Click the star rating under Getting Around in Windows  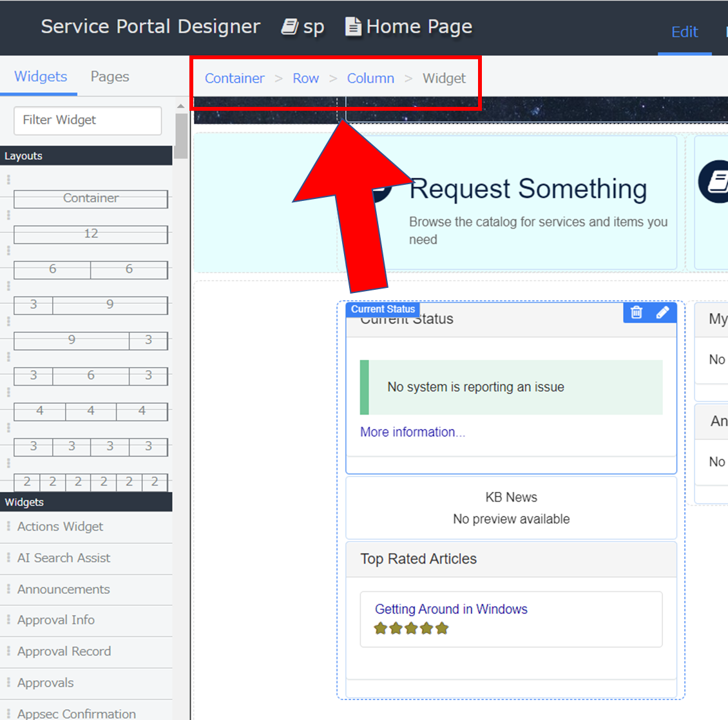[410, 628]
